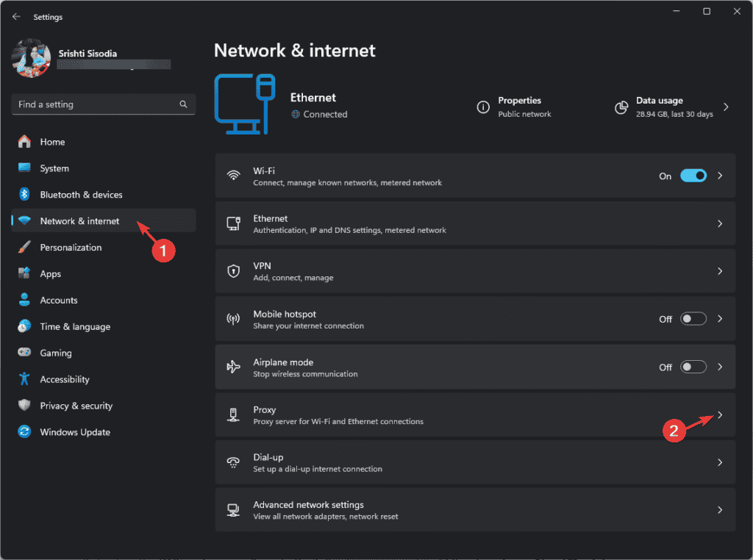Click the Properties info icon
The width and height of the screenshot is (753, 560).
483,107
